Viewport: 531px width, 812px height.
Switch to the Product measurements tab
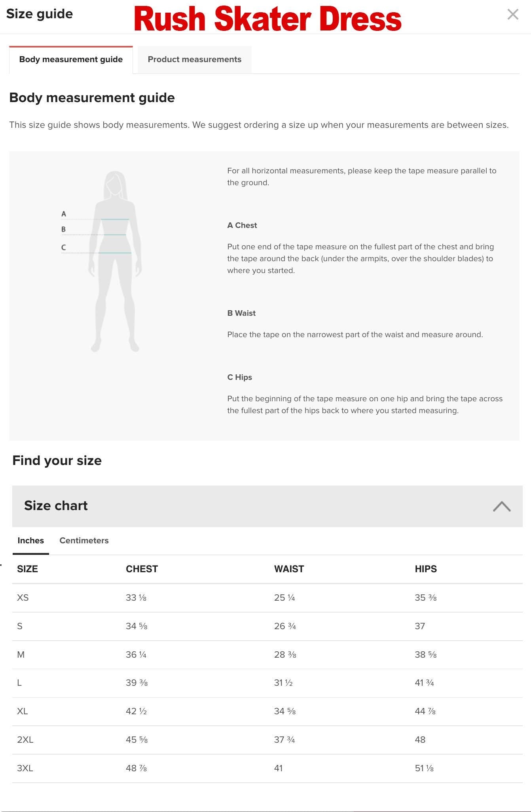tap(194, 59)
